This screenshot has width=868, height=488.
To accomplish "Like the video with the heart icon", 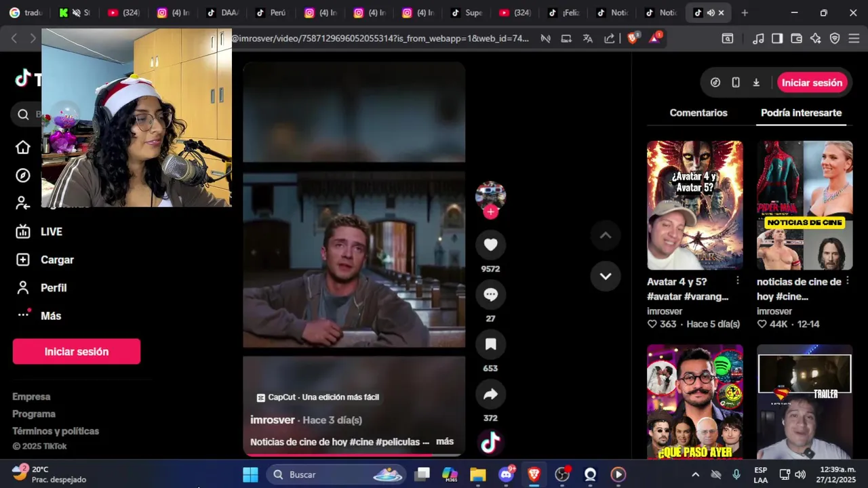I will coord(490,245).
